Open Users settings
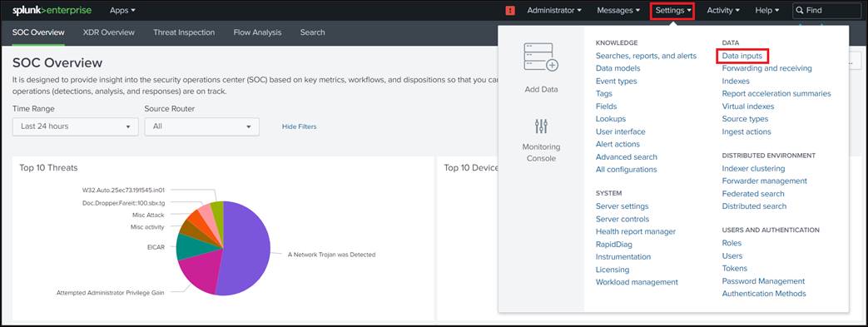Viewport: 868px width, 327px height. click(x=732, y=255)
